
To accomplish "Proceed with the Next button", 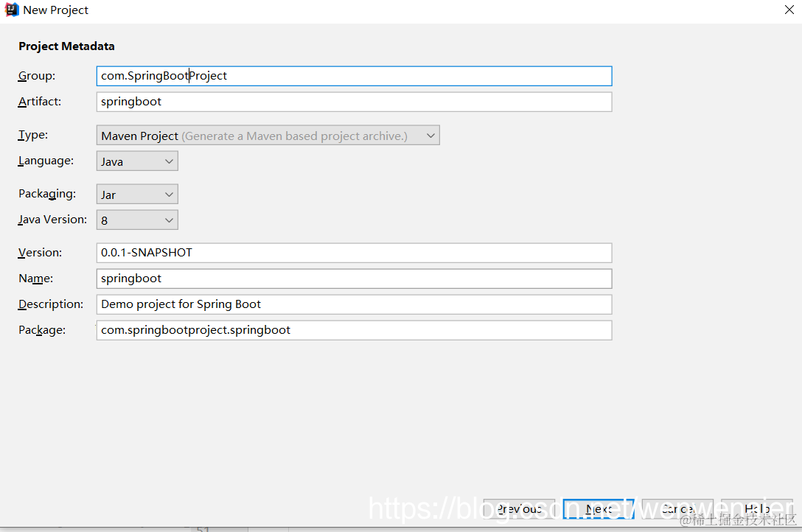I will tap(599, 509).
